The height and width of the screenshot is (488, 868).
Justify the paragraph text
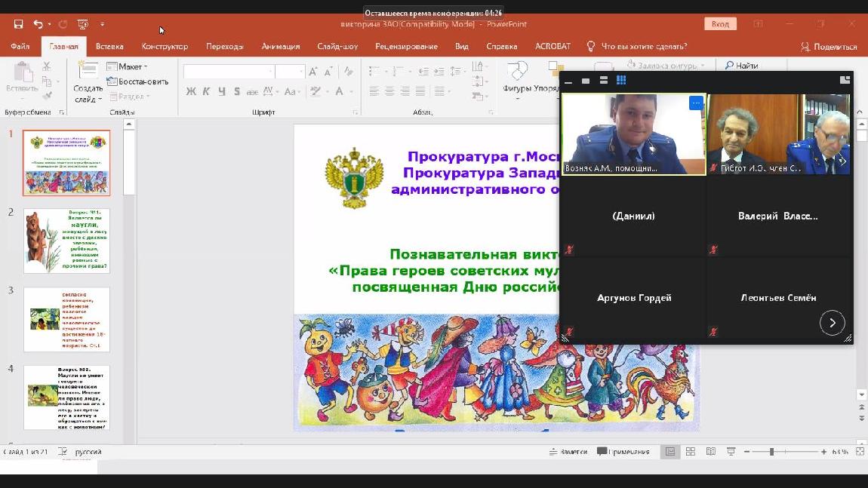(x=420, y=91)
